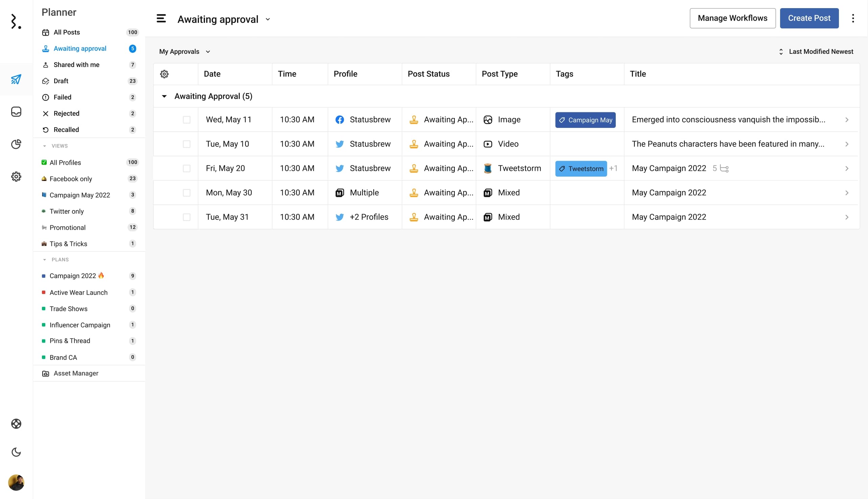Open the My Approvals filter dropdown
Viewport: 868px width, 499px height.
[x=185, y=52]
